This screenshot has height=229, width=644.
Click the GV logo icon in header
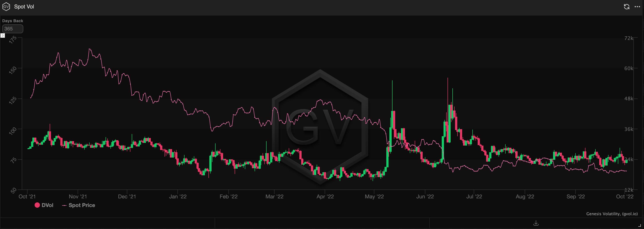coord(6,7)
